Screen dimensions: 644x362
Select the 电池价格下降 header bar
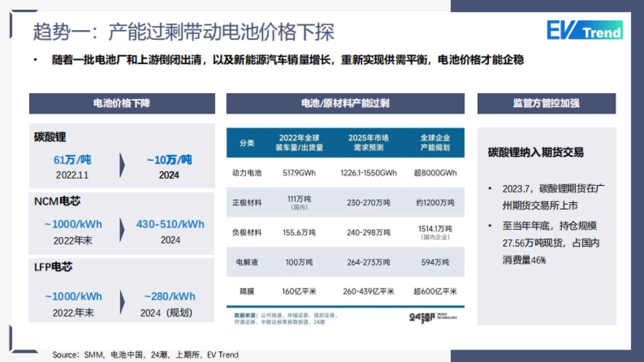coord(121,104)
